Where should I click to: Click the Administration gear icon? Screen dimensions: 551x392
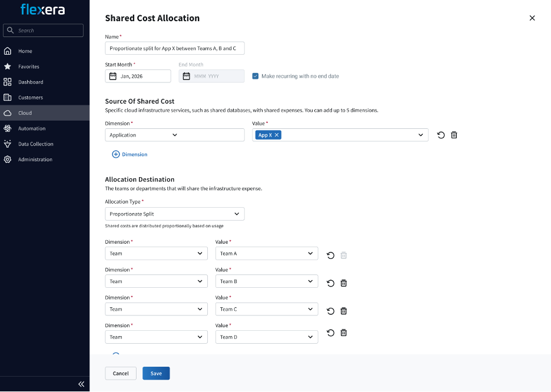coord(8,159)
